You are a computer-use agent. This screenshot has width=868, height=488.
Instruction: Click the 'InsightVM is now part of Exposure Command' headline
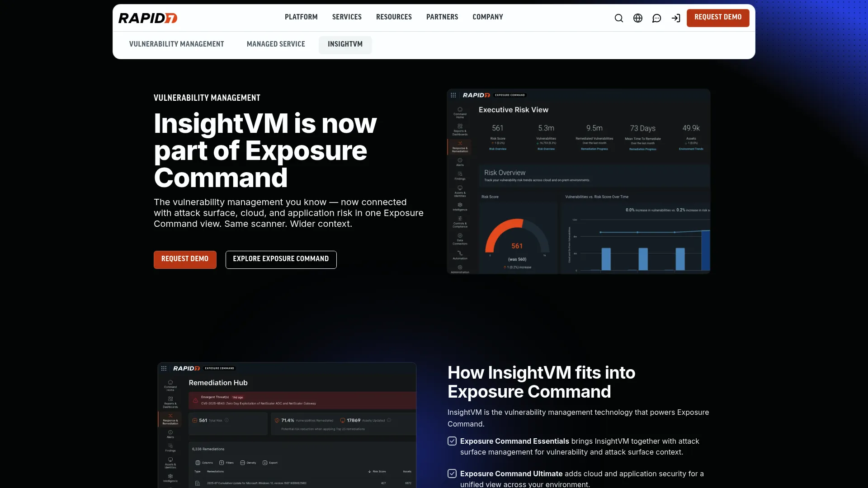pos(265,150)
